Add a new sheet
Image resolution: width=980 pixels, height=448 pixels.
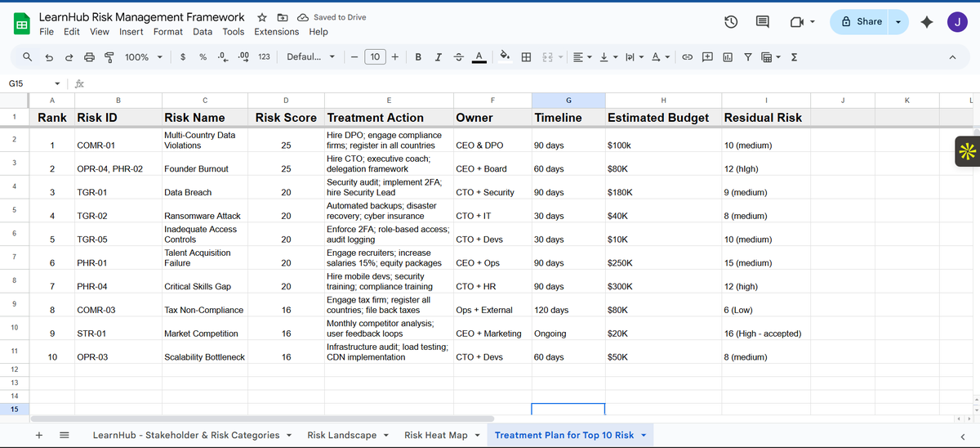pos(39,435)
